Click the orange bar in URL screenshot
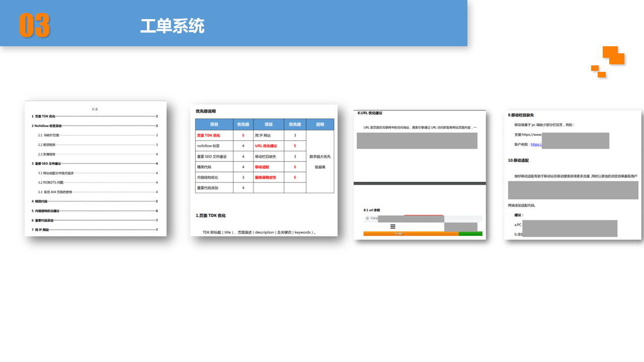The width and height of the screenshot is (644, 362). coord(411,234)
